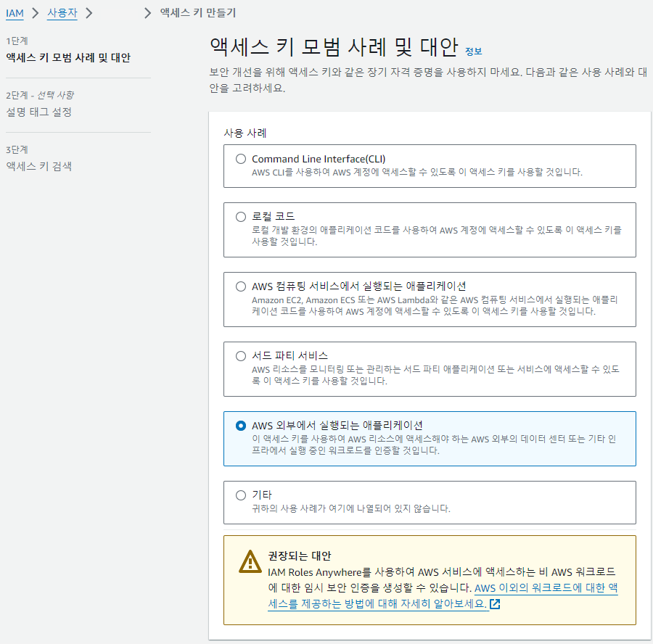The height and width of the screenshot is (644, 653).
Task: Open the IAM breadcrumb link
Action: pos(15,13)
